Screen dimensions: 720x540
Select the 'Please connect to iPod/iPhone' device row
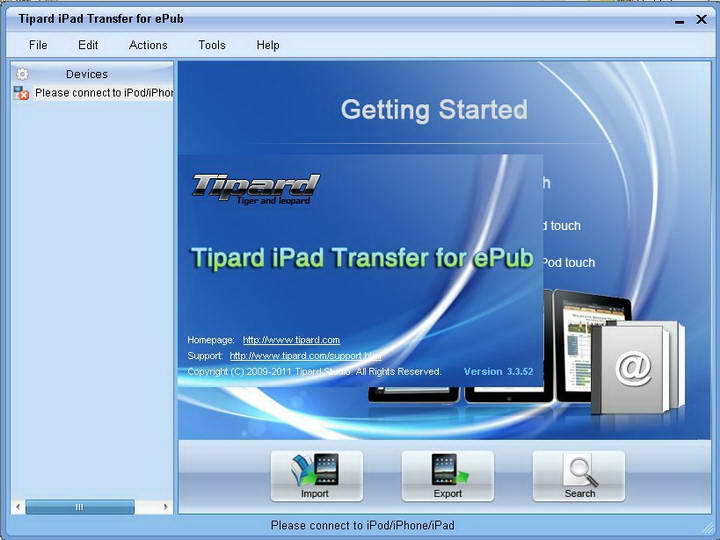click(92, 93)
